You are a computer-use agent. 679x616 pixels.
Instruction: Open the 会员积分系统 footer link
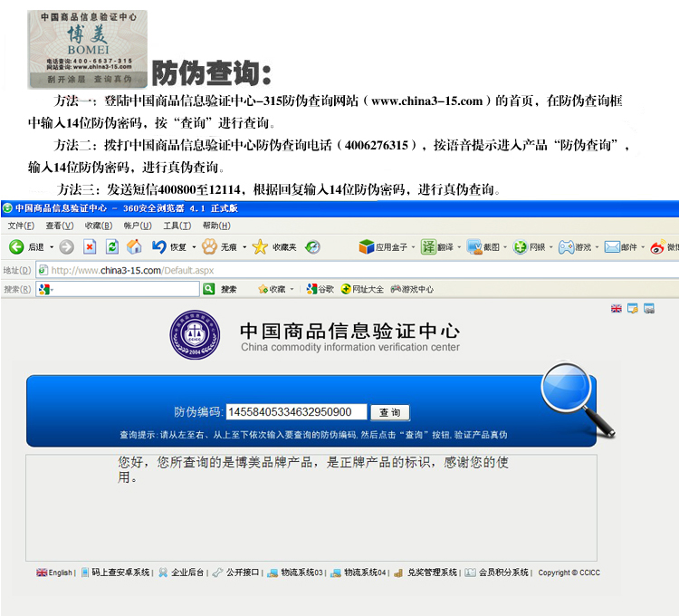point(496,573)
